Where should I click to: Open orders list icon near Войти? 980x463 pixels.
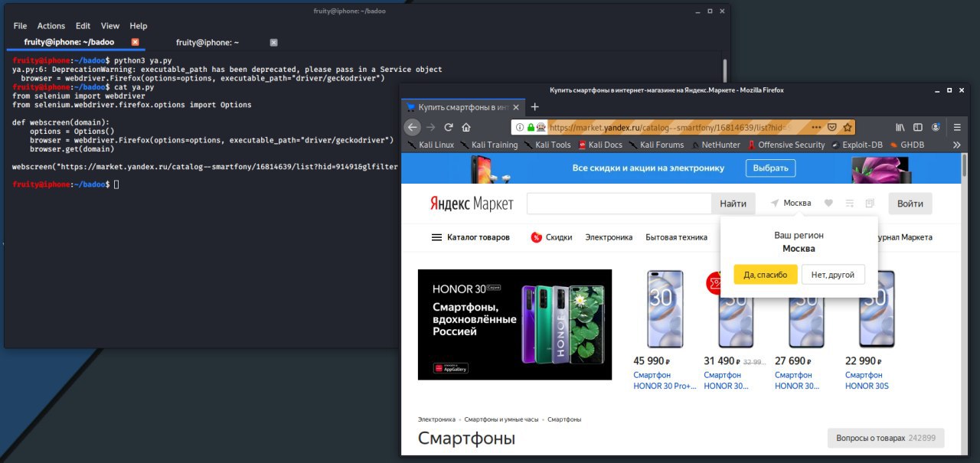pos(870,204)
